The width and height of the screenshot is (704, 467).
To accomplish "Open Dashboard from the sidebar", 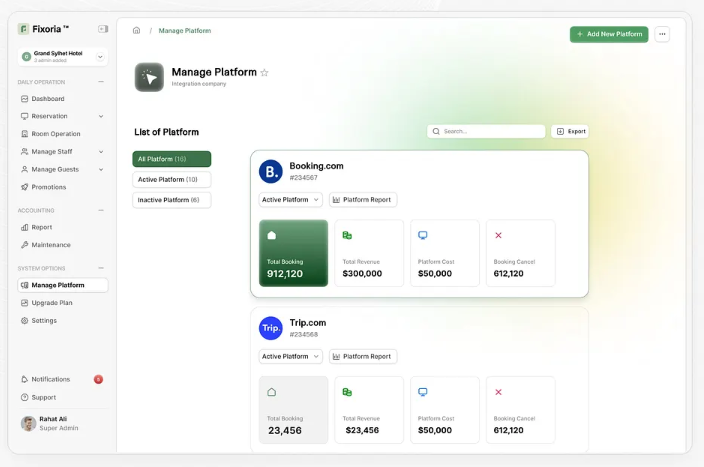I will [47, 99].
